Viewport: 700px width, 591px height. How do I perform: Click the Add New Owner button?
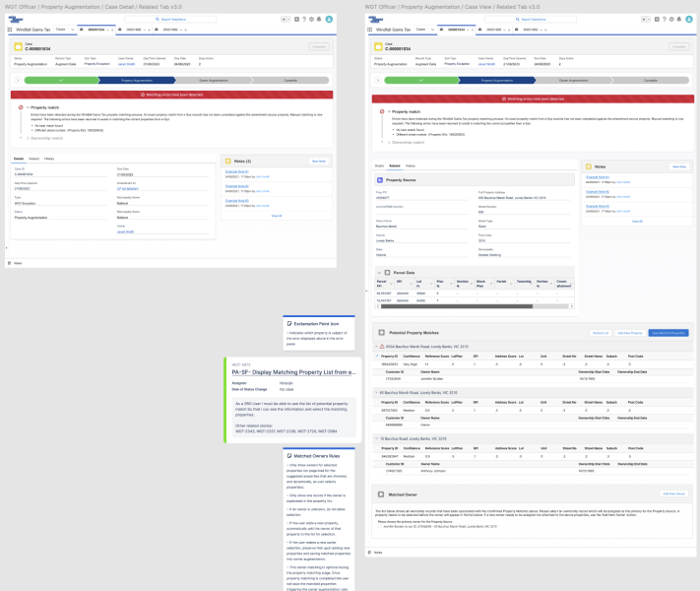click(x=673, y=493)
